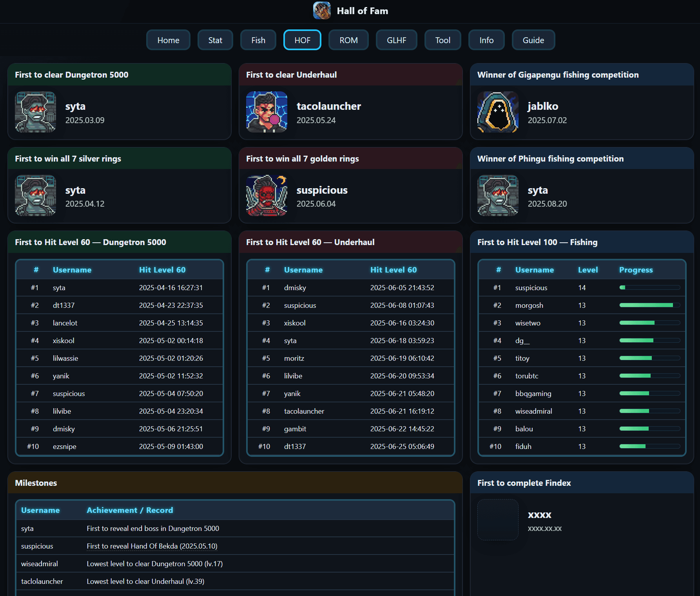Click the empty avatar in Findex card
This screenshot has width=700, height=596.
click(x=497, y=520)
